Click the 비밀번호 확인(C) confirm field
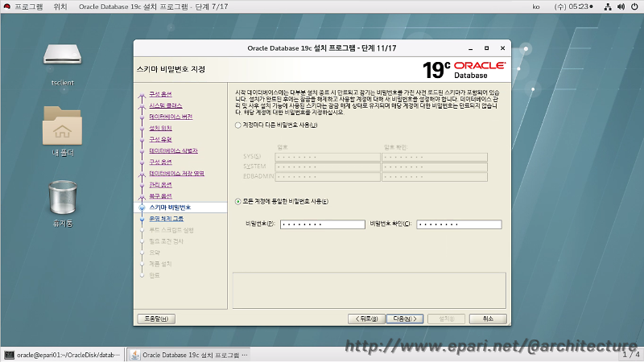 click(459, 224)
